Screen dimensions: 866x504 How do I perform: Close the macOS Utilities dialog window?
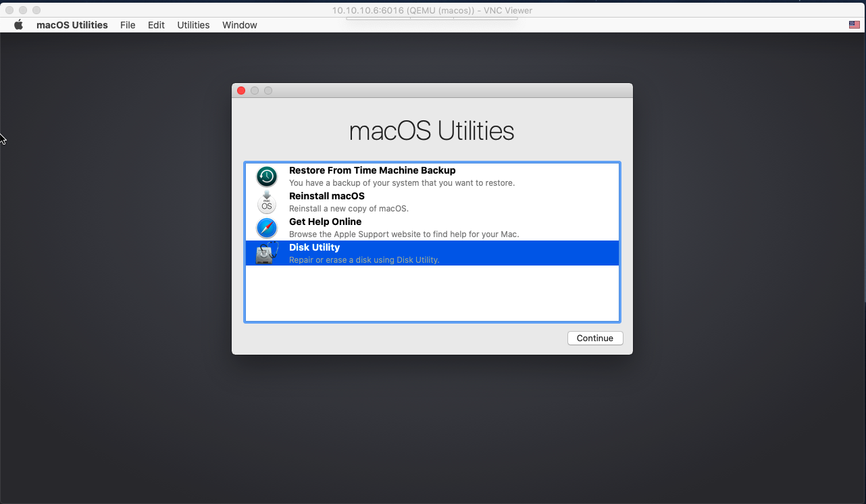241,91
